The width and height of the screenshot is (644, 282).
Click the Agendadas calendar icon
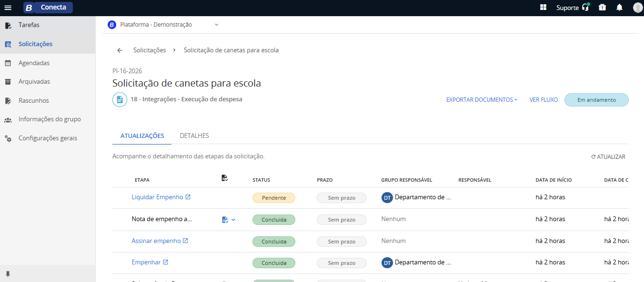coord(8,63)
